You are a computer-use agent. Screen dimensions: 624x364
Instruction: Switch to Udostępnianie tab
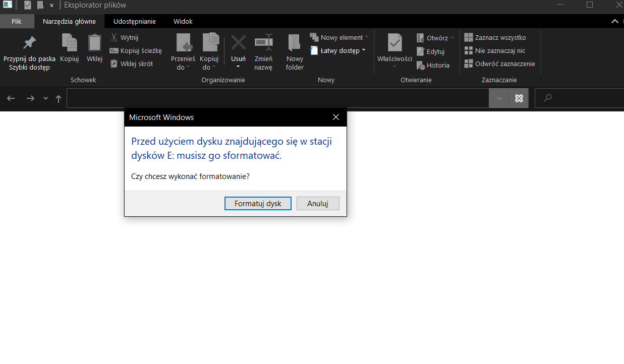coord(135,21)
